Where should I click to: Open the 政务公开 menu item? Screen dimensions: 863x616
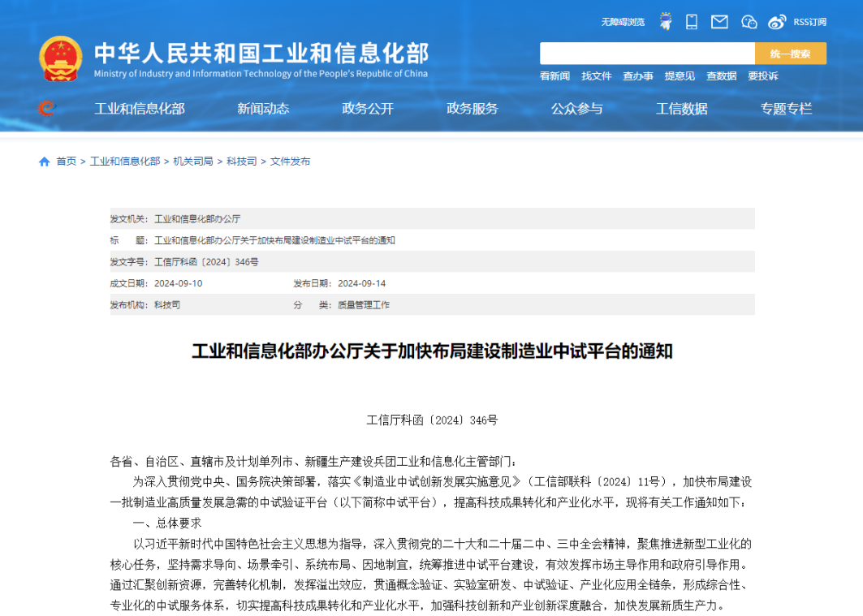(368, 108)
